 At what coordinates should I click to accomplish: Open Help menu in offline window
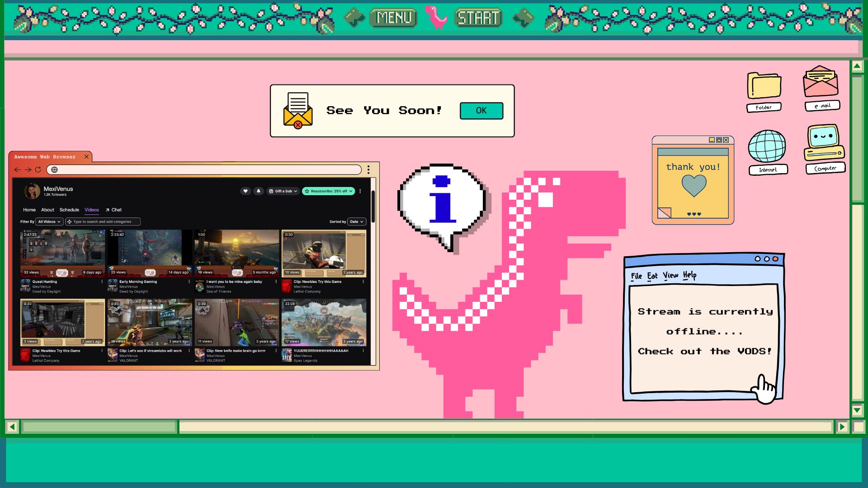(x=689, y=275)
